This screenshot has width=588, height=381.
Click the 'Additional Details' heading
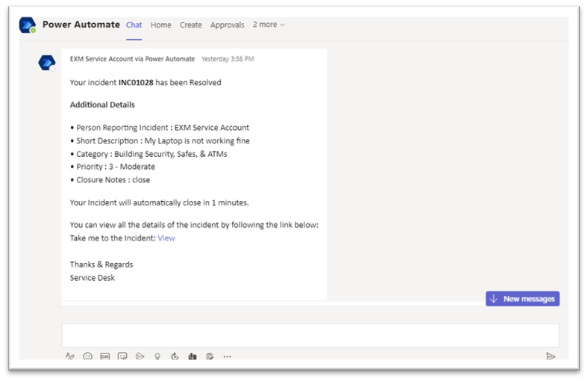pyautogui.click(x=102, y=105)
